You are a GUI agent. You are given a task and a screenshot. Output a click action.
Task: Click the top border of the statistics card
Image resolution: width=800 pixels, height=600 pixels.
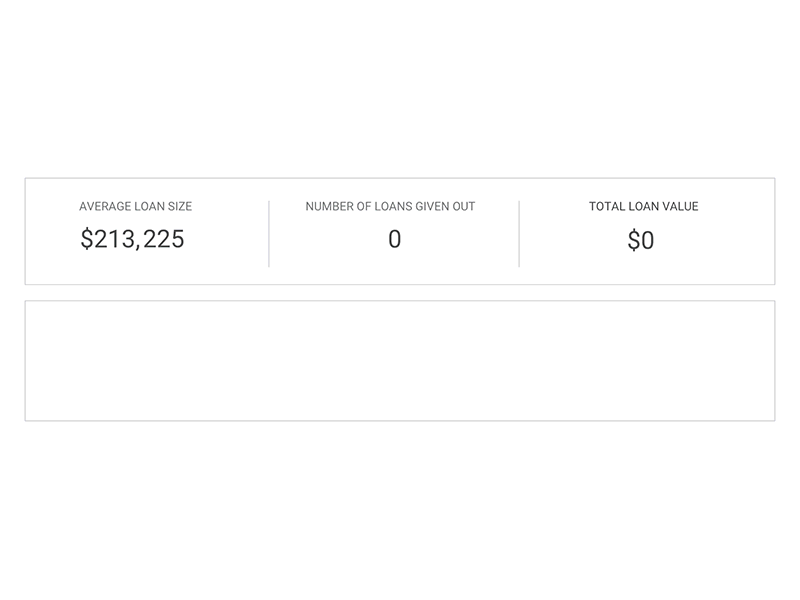pos(400,180)
